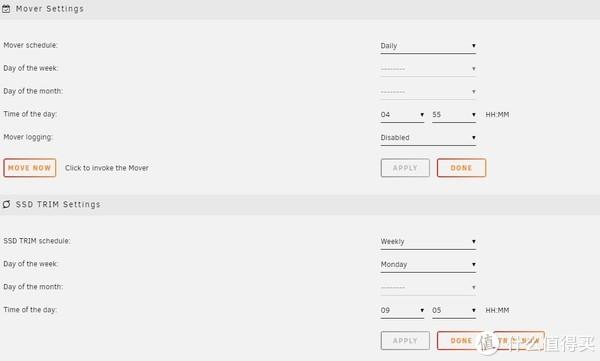Click the MOVE NOW button

[30, 168]
